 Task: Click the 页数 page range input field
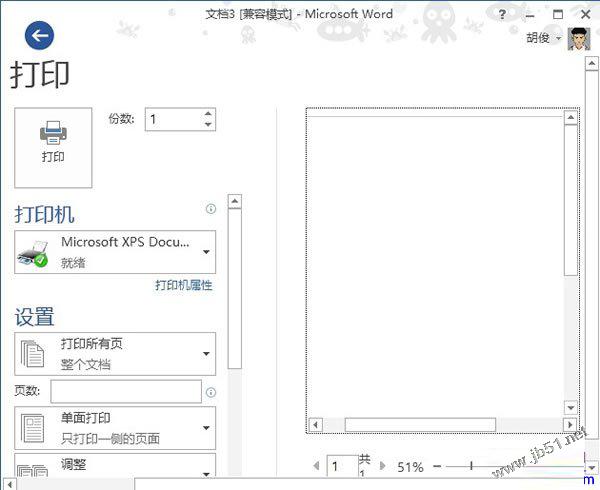point(126,391)
